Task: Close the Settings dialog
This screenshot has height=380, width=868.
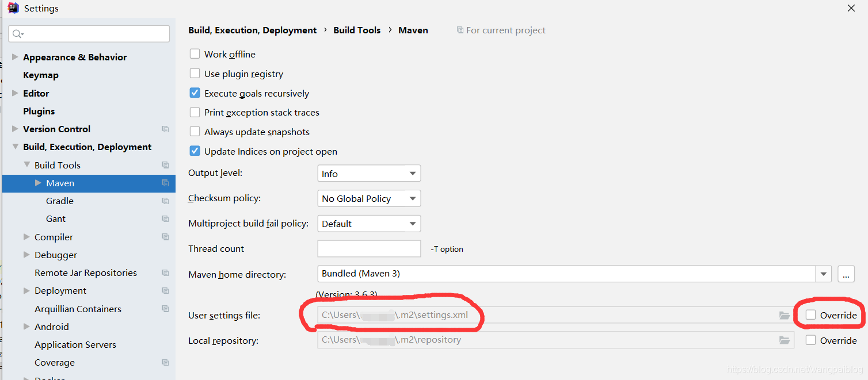Action: click(x=851, y=8)
